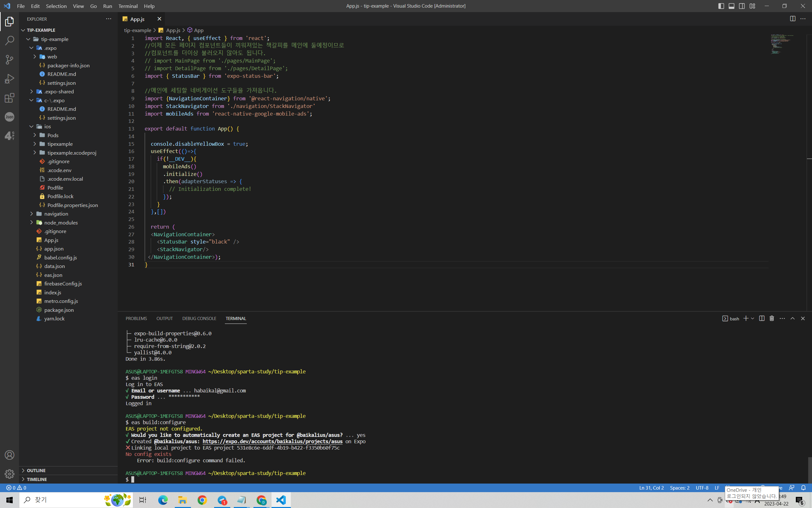Open Microsoft Edge from taskbar
812x508 pixels.
click(163, 500)
